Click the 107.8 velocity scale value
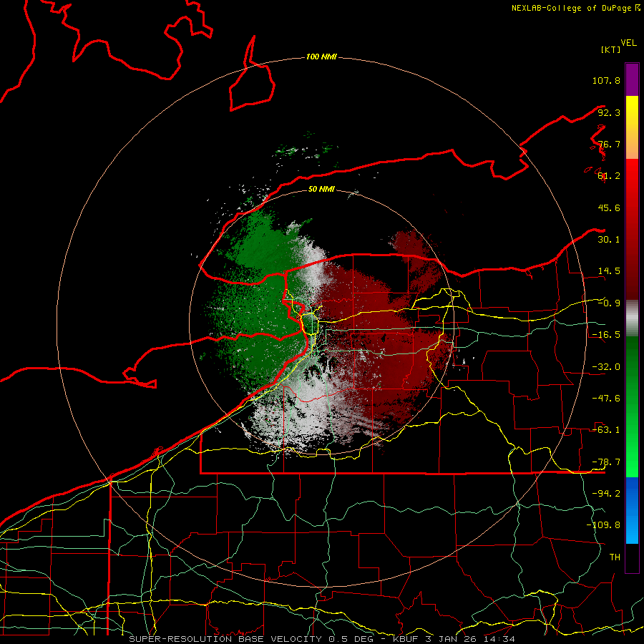The height and width of the screenshot is (644, 644). tap(606, 80)
